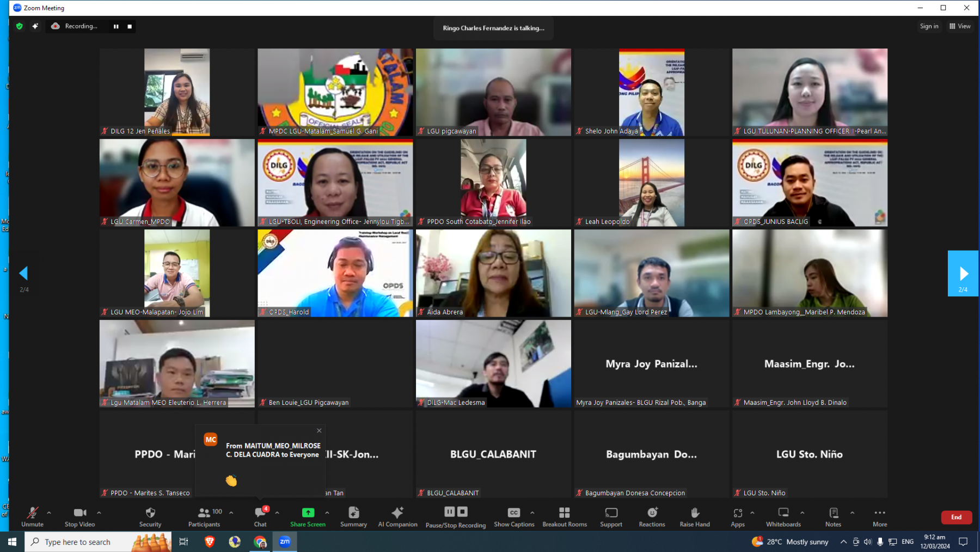This screenshot has height=552, width=980.
Task: Expand Apps options arrow
Action: [752, 513]
